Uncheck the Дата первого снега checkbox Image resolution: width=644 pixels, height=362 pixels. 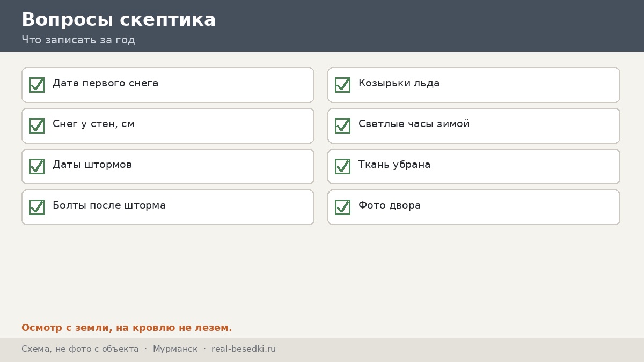[x=36, y=85]
